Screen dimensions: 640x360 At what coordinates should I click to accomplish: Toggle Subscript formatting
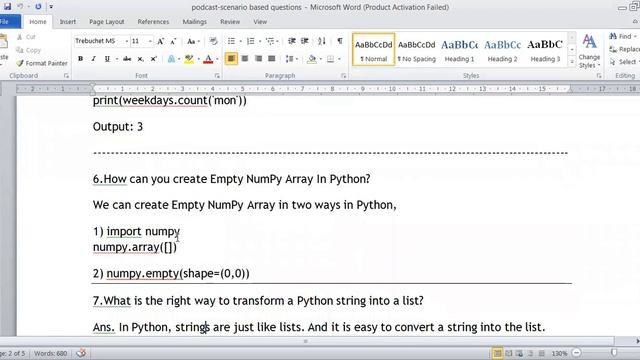(x=140, y=59)
